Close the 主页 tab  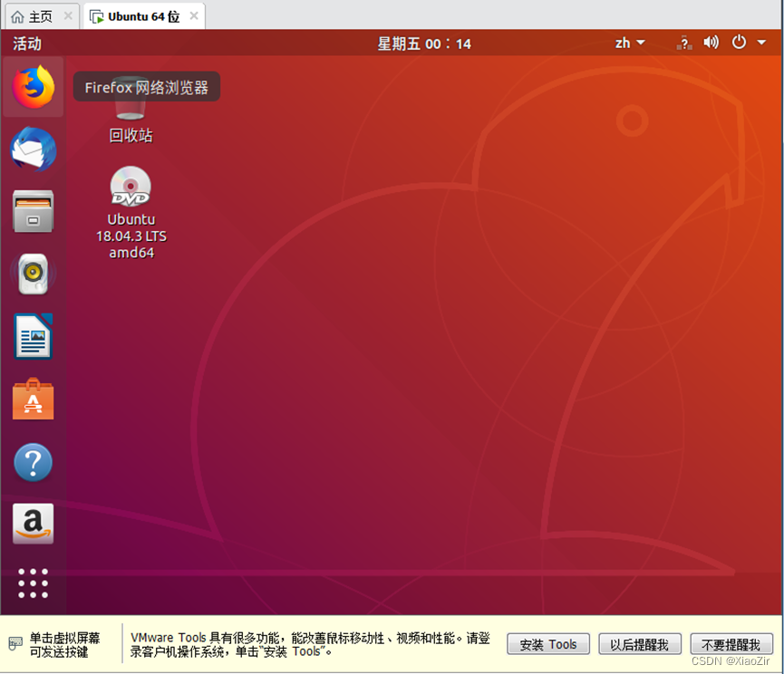69,16
